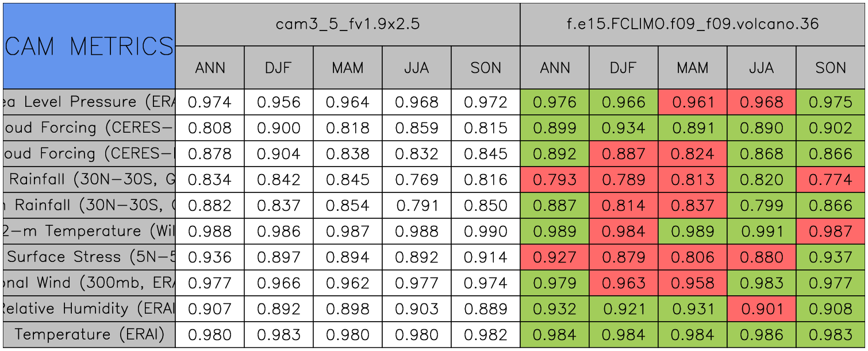Select the Sea Level Pressure row label
The image size is (868, 351).
coord(89,102)
